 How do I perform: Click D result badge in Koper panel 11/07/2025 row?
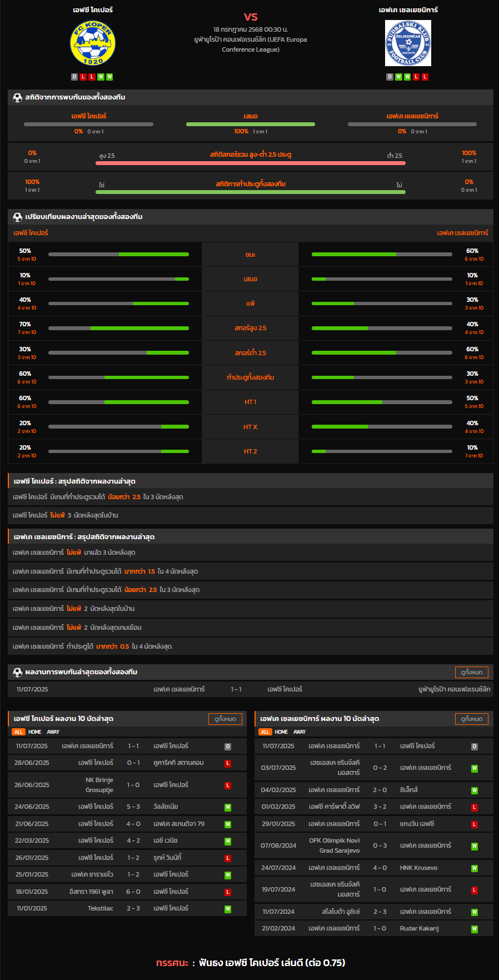(228, 747)
